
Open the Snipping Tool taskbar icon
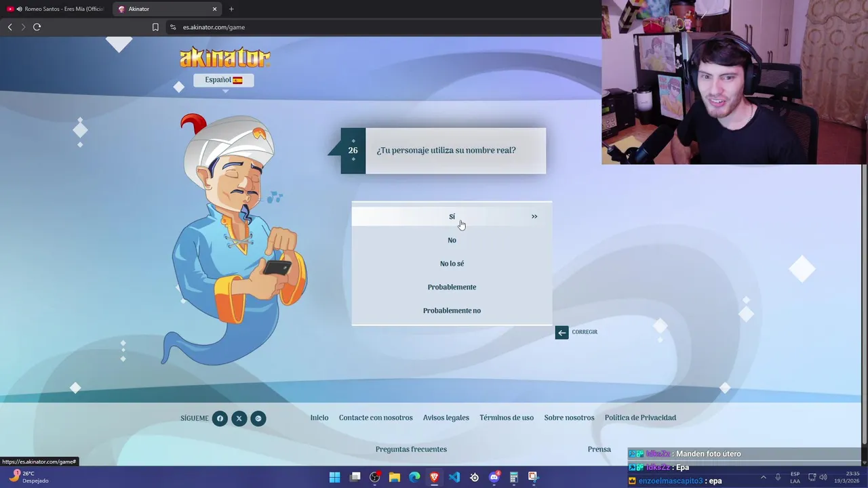534,477
